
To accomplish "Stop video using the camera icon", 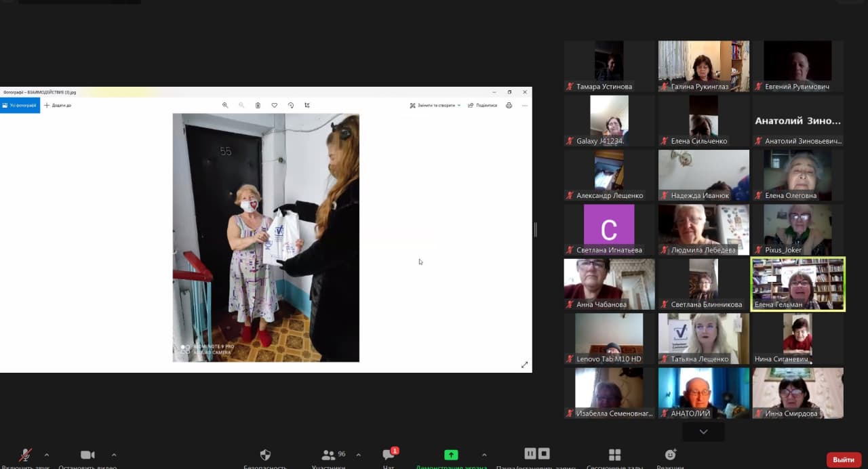I will coord(87,455).
